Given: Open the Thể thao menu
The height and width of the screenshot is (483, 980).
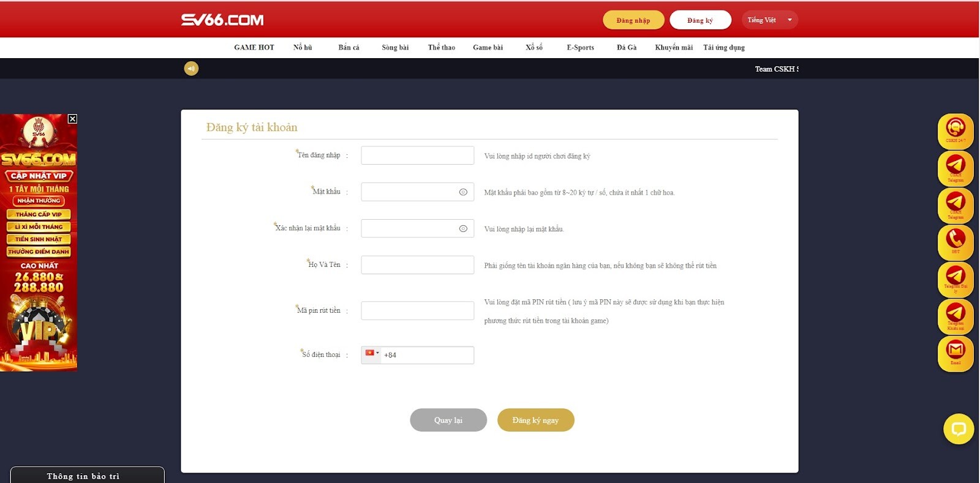Looking at the screenshot, I should [441, 48].
